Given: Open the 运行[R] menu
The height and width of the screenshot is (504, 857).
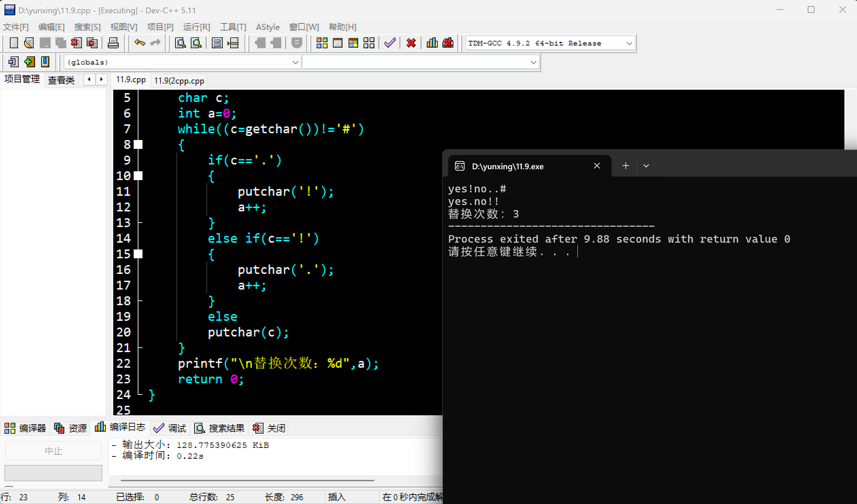Looking at the screenshot, I should 196,27.
